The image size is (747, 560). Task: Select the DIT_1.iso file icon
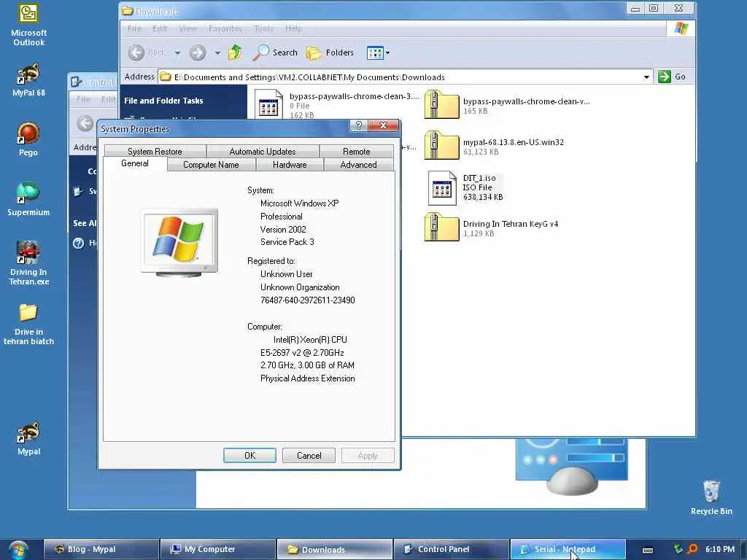point(441,187)
